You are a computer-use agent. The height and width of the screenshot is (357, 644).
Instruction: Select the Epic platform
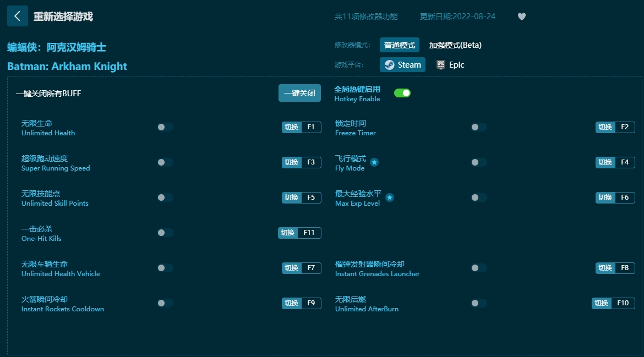(x=451, y=65)
